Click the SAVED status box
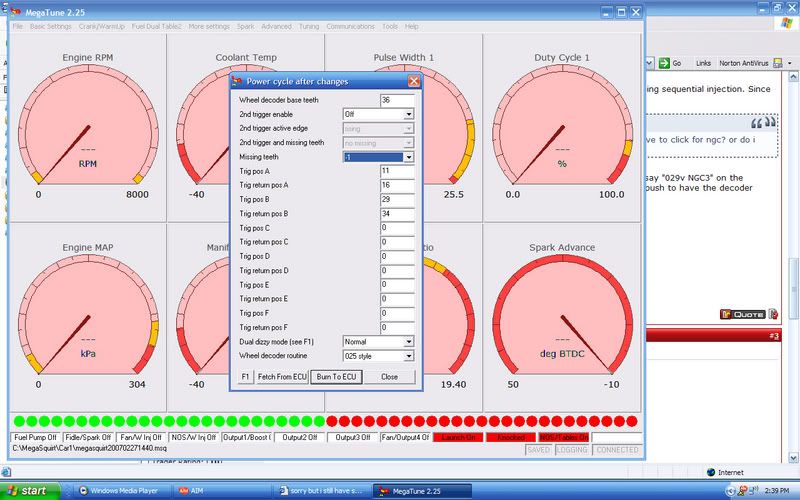This screenshot has height=500, width=800. pyautogui.click(x=539, y=450)
